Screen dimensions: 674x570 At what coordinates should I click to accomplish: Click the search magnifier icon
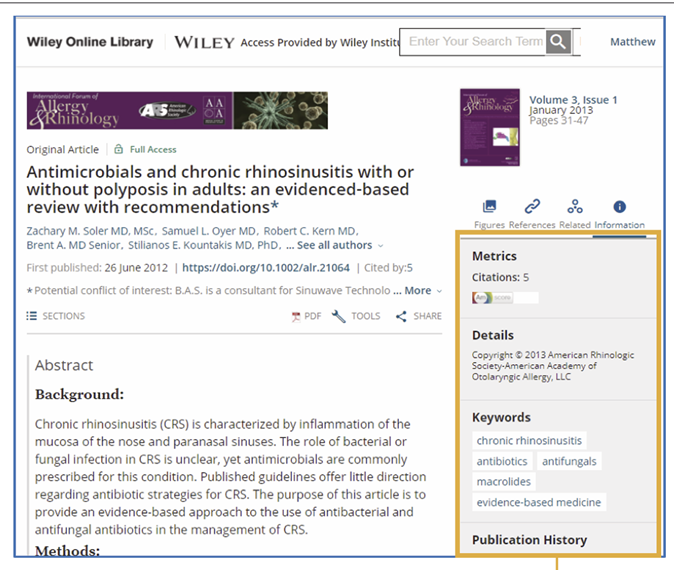pyautogui.click(x=559, y=41)
